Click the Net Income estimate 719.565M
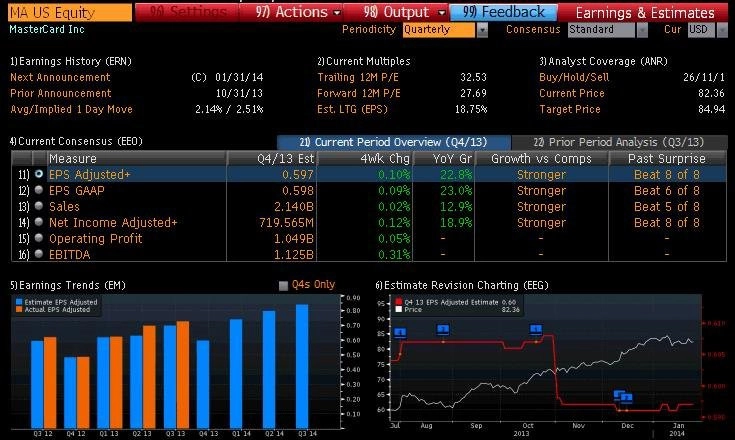The width and height of the screenshot is (735, 440). 286,223
